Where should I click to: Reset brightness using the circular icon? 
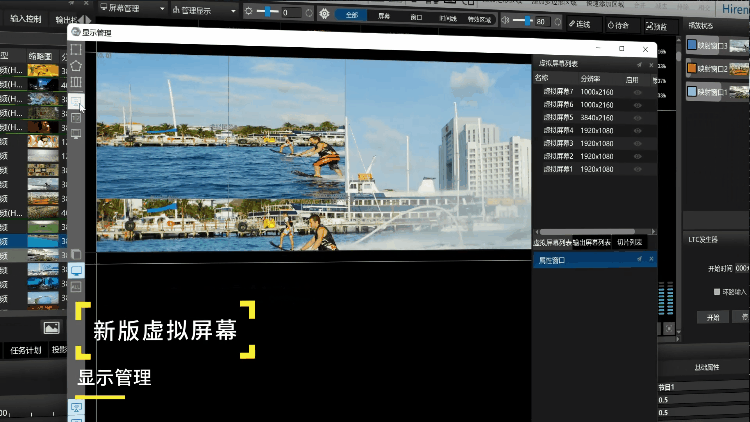click(x=309, y=13)
